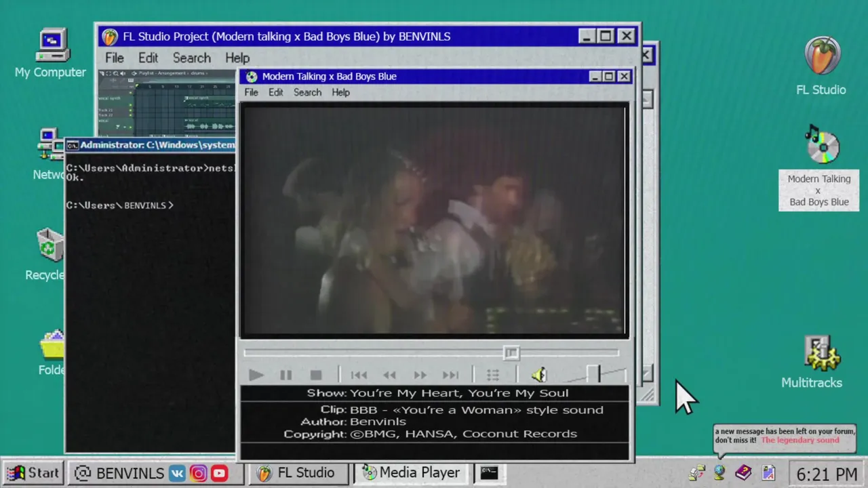Open the playlist icon beside the skip buttons
This screenshot has height=488, width=868.
(493, 375)
